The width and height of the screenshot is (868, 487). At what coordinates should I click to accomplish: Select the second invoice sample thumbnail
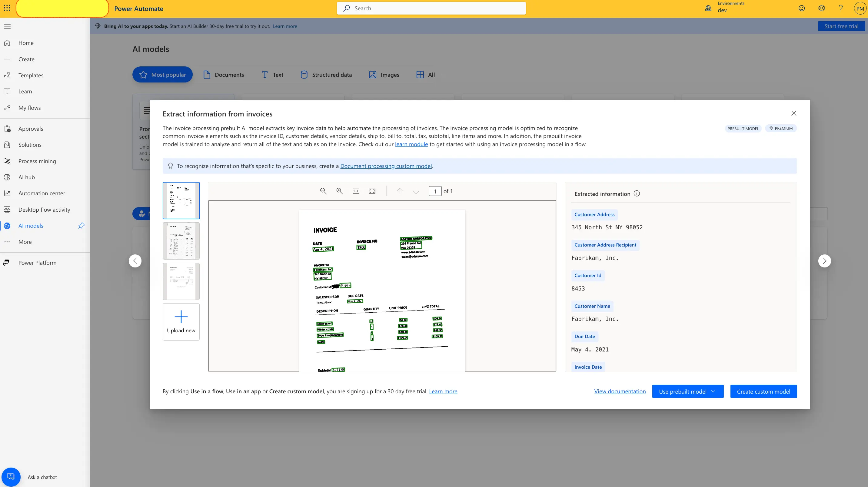(181, 241)
